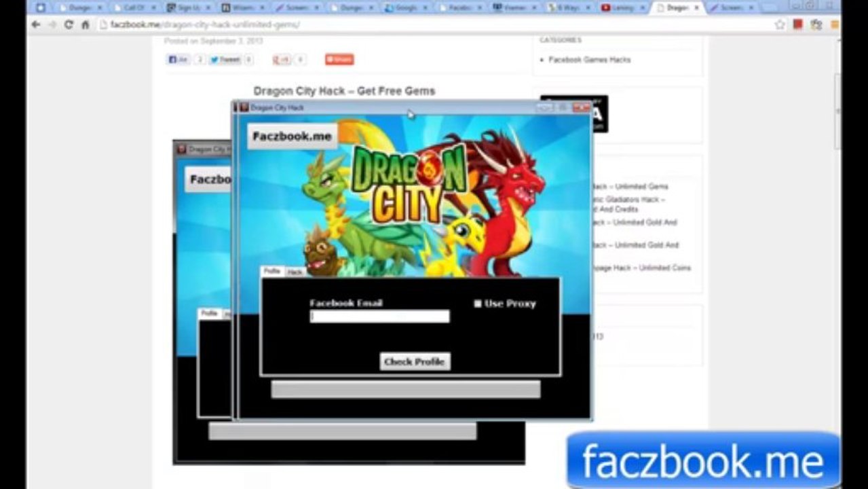The image size is (868, 489).
Task: Switch to the Sign Up browser tab
Action: (188, 7)
